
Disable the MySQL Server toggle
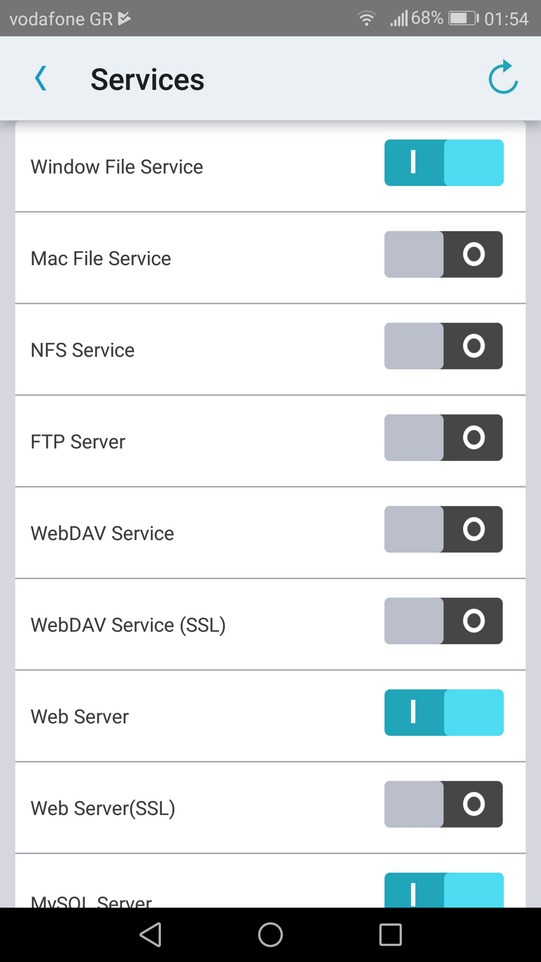444,890
